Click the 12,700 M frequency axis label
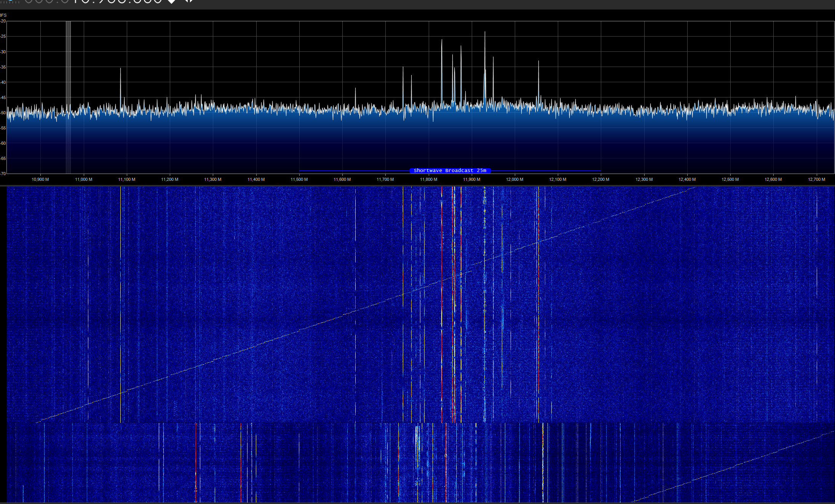This screenshot has height=504, width=835. pyautogui.click(x=816, y=179)
